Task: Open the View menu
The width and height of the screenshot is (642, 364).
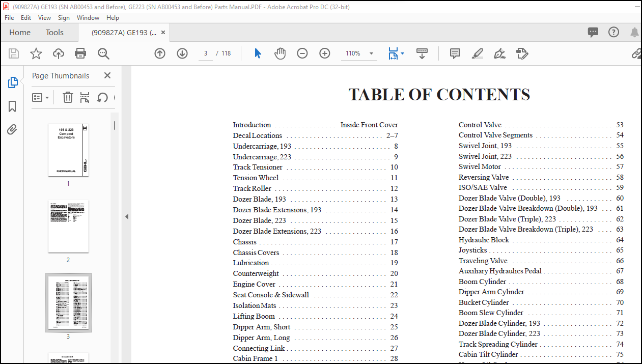Action: pyautogui.click(x=44, y=17)
